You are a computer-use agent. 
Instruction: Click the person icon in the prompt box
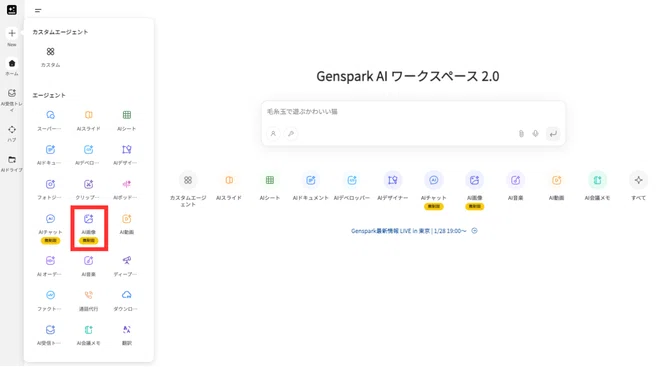(273, 134)
